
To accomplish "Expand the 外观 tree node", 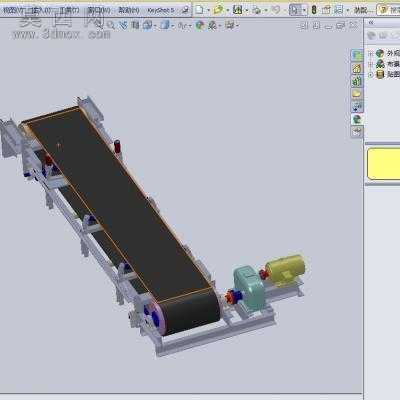I will pos(370,53).
